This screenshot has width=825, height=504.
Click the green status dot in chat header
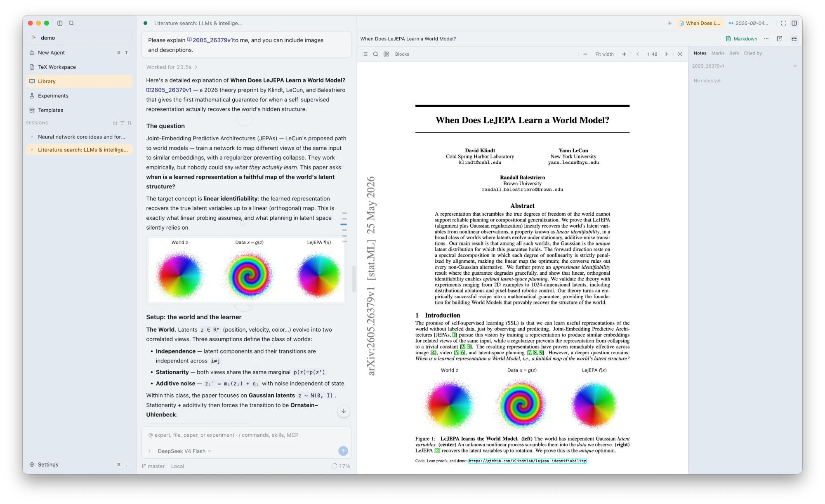(145, 23)
